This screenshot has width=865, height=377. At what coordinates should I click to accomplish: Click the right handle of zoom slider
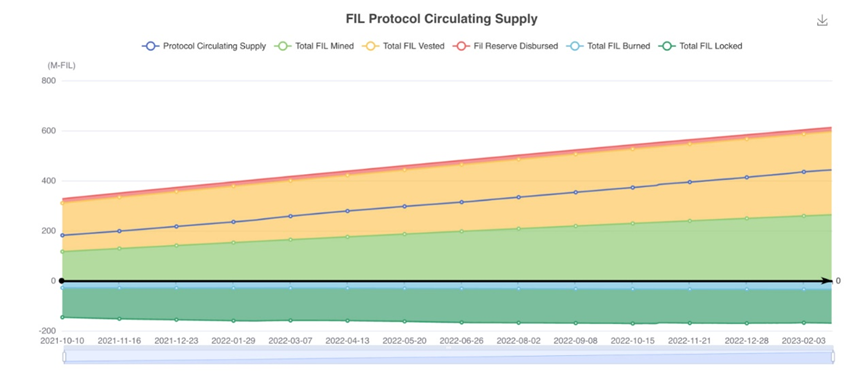(833, 357)
